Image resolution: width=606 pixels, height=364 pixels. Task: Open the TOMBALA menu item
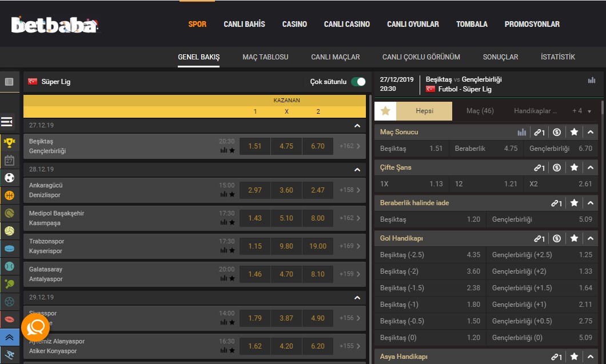[x=472, y=24]
